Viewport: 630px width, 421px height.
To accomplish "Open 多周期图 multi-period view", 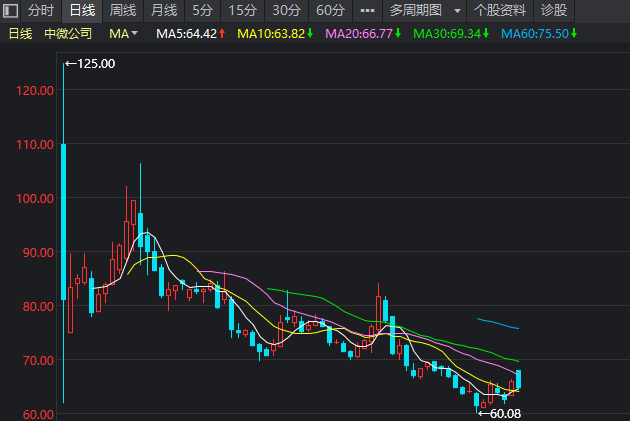I will pyautogui.click(x=416, y=10).
